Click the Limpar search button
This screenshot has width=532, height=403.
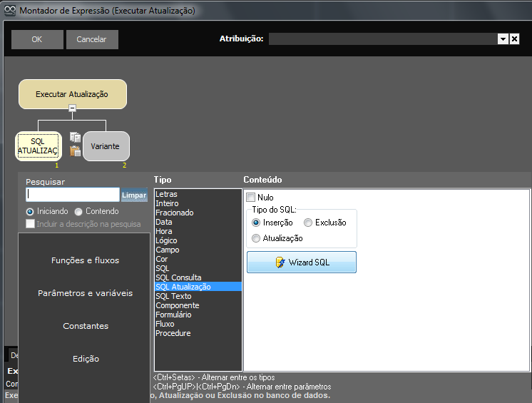click(x=134, y=195)
